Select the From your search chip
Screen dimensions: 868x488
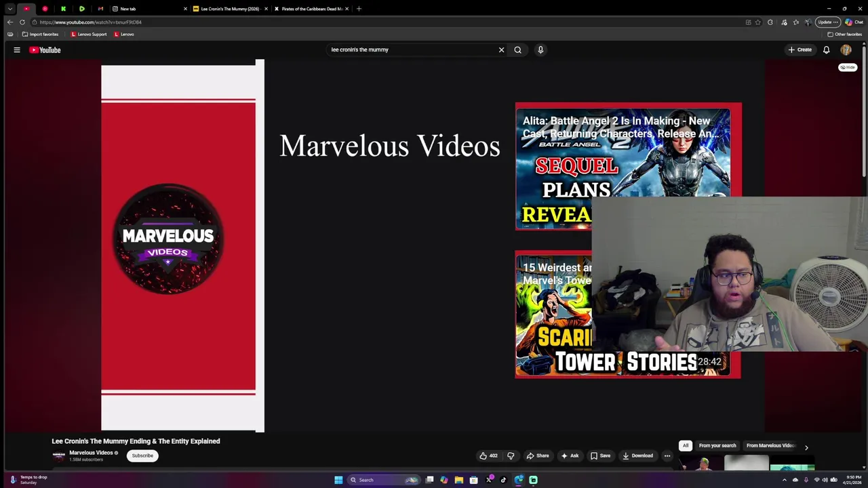click(x=717, y=445)
